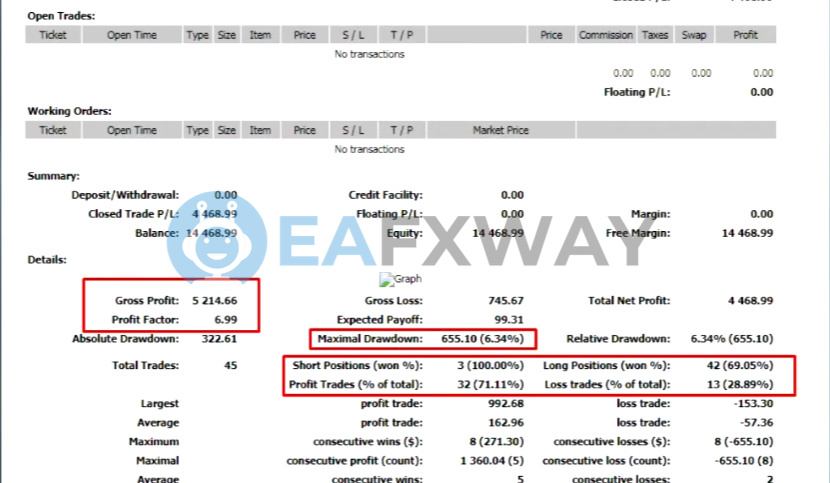Select the Open Time header under Working Orders
830x483 pixels.
click(x=132, y=130)
